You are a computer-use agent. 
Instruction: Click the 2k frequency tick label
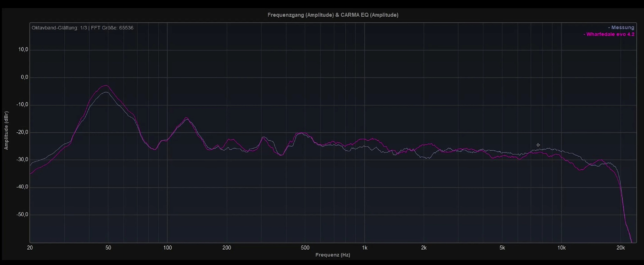424,248
